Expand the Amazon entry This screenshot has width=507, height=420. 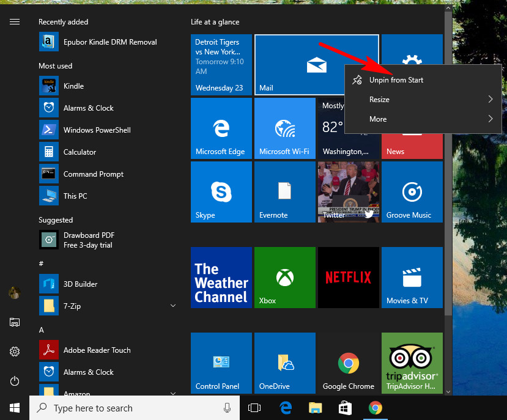pyautogui.click(x=173, y=392)
